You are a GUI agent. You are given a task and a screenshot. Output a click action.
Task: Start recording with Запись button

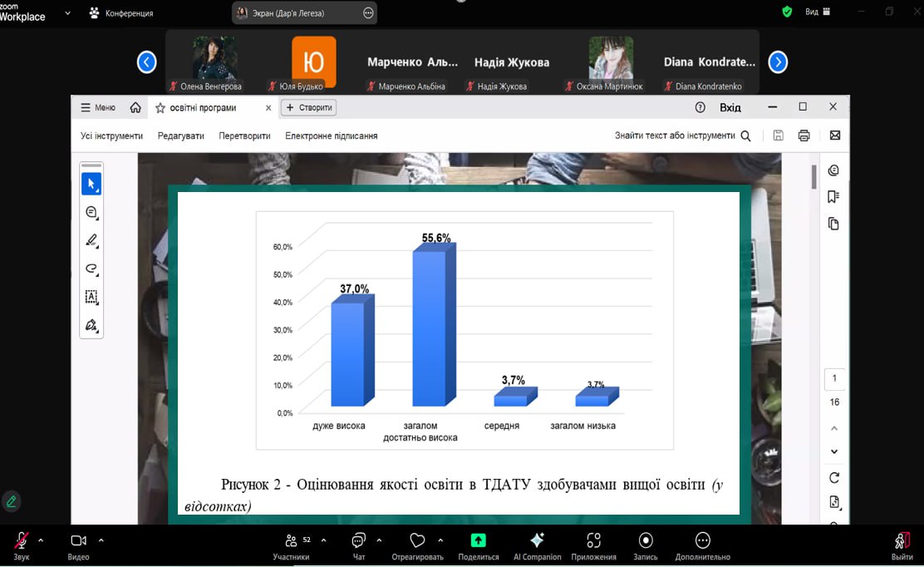(x=646, y=546)
